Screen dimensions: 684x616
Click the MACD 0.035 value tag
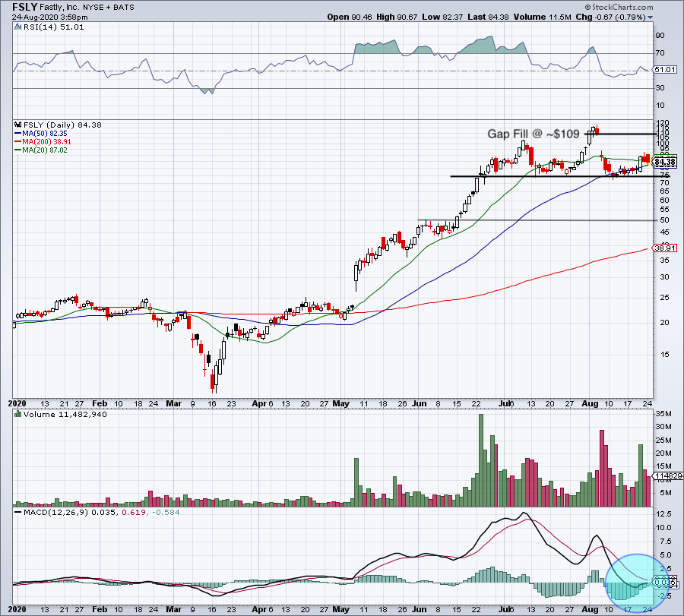click(663, 583)
